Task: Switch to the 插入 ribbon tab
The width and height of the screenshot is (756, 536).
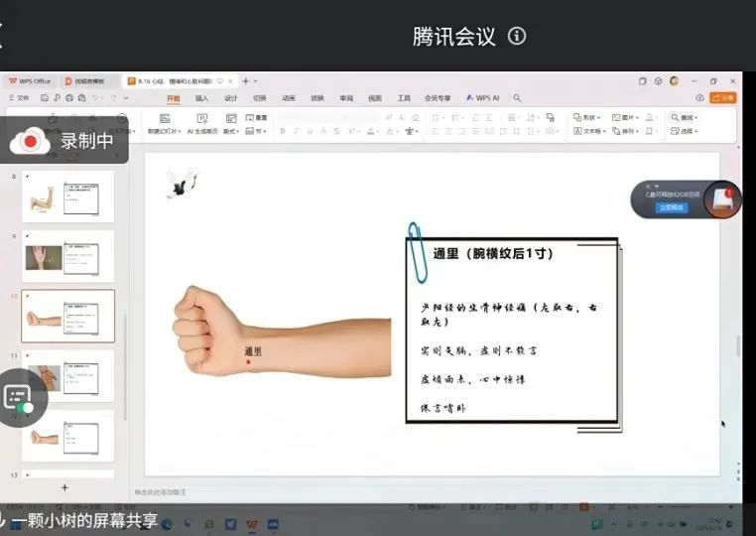Action: 201,98
